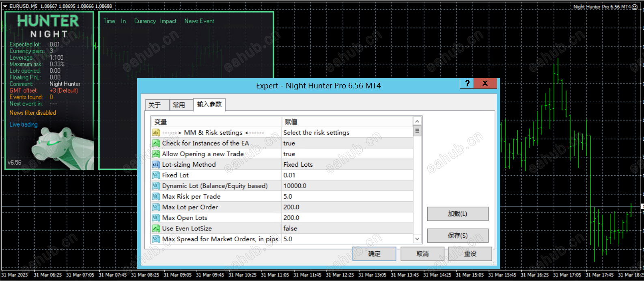This screenshot has height=281, width=644.
Task: Click the 保存(S) save button
Action: [x=457, y=235]
